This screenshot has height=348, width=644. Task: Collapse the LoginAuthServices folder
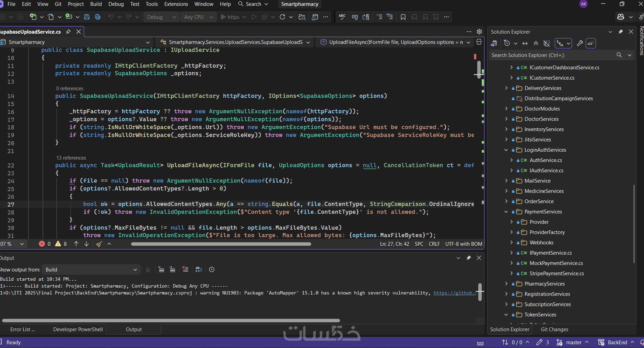pyautogui.click(x=506, y=150)
